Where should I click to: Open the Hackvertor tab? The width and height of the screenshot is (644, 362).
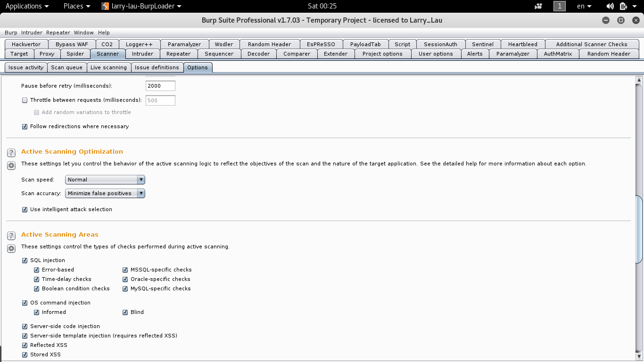pos(26,44)
